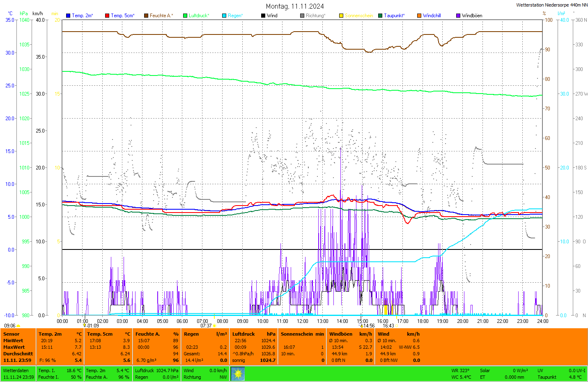Image resolution: width=588 pixels, height=382 pixels.
Task: Click the Wetterstation Niedersorpe 440m NN text
Action: tap(551, 5)
